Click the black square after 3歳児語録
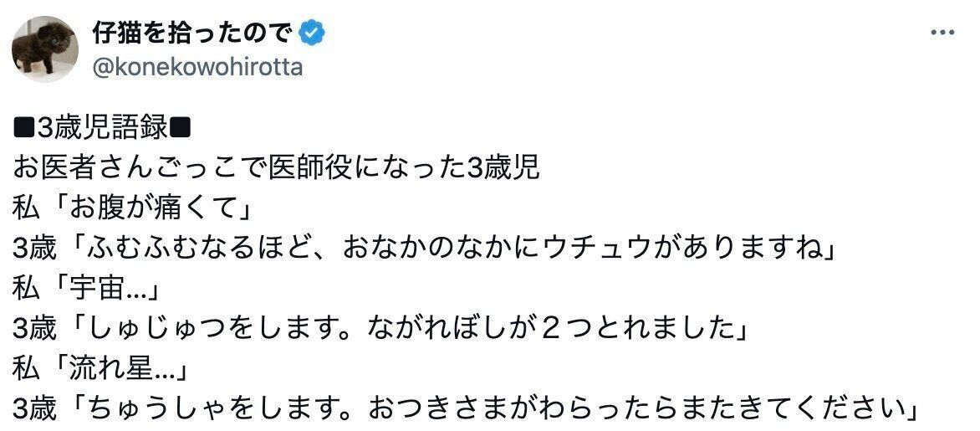The width and height of the screenshot is (980, 431). [x=181, y=129]
